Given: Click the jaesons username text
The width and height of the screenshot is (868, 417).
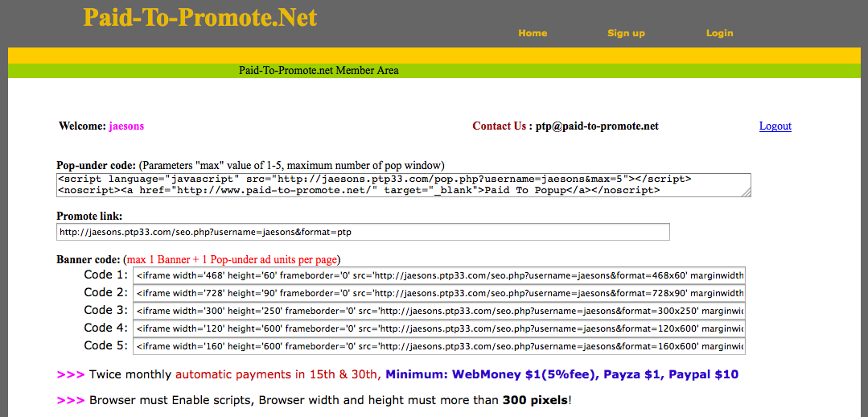Looking at the screenshot, I should click(x=126, y=126).
